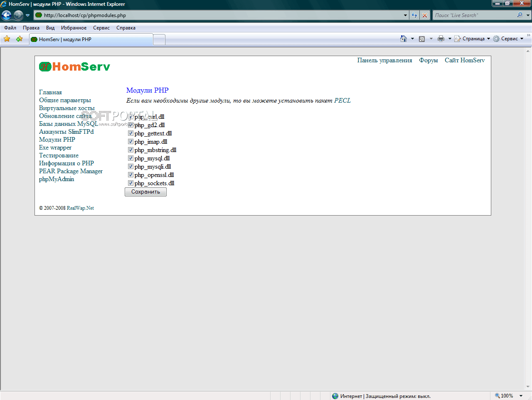532x400 pixels.
Task: Click the Интернет security zone globe icon
Action: pos(335,396)
